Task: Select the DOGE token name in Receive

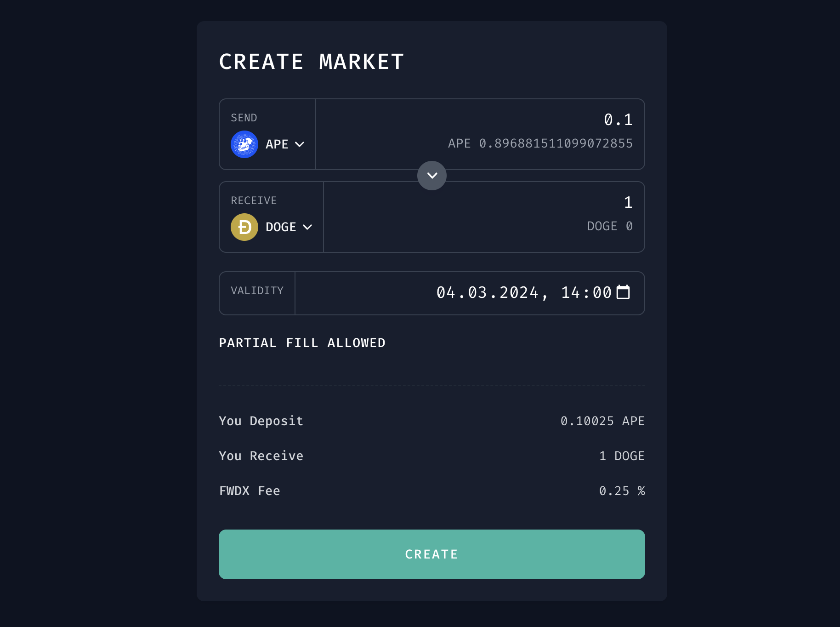Action: (280, 227)
